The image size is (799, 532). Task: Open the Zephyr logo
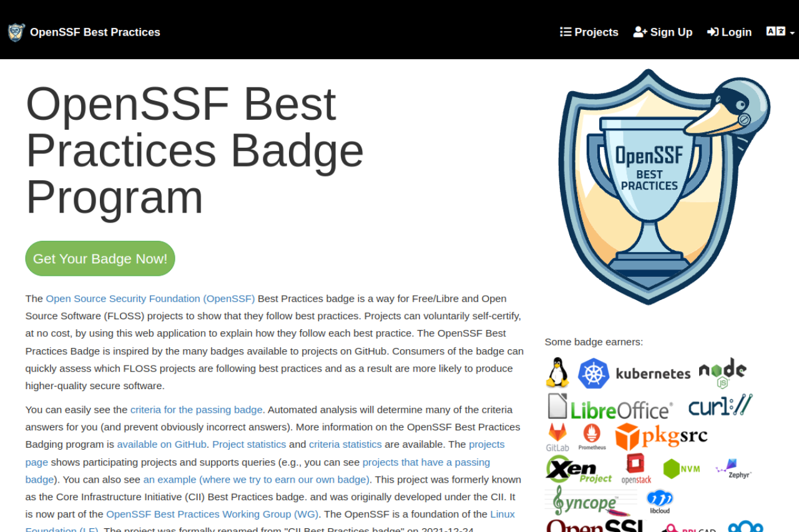pyautogui.click(x=733, y=468)
